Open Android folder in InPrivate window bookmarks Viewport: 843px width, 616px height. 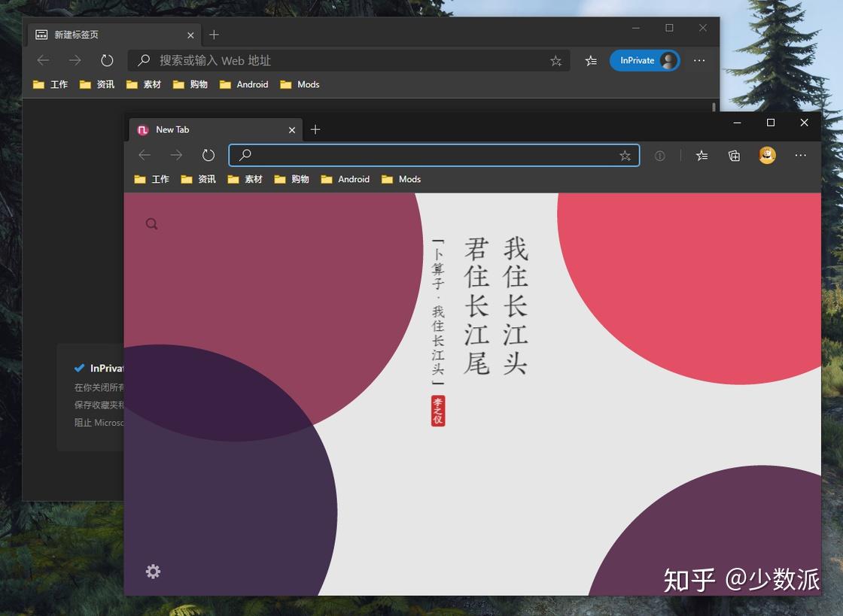tap(244, 84)
